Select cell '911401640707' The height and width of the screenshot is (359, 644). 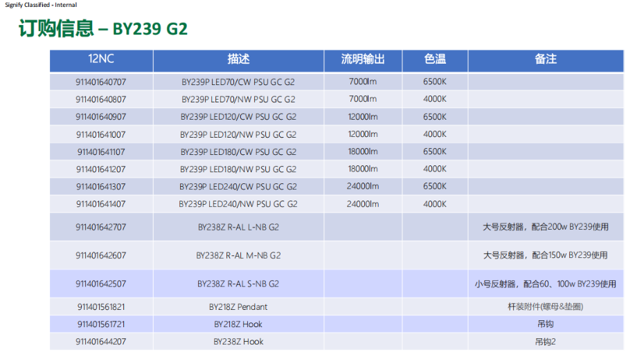tap(101, 82)
